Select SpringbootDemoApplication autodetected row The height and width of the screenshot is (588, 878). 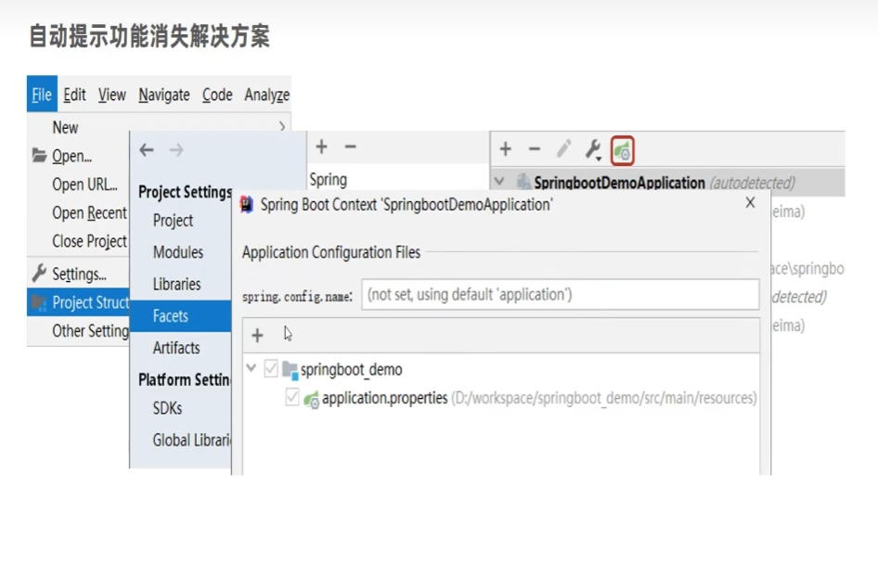click(667, 183)
